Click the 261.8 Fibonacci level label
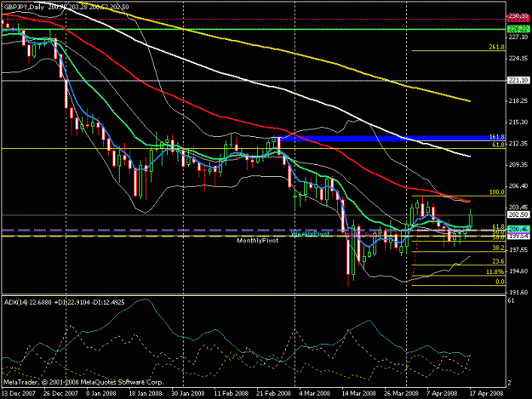 496,47
